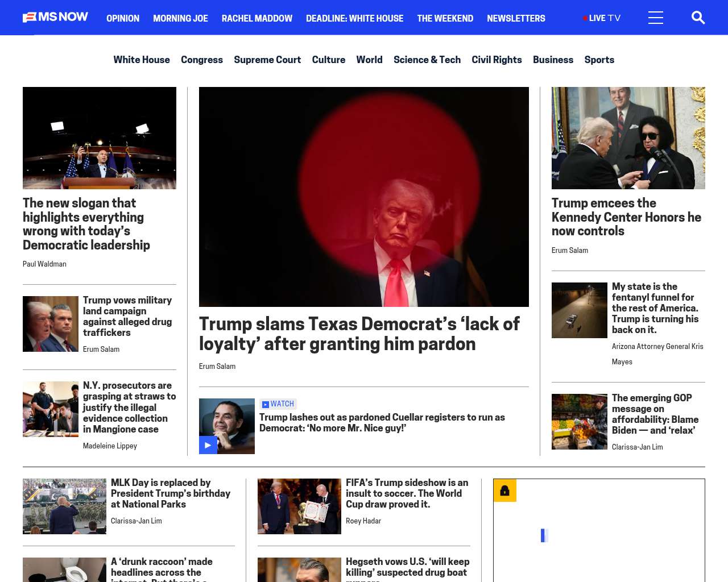The height and width of the screenshot is (582, 728).
Task: View author Madeleine Lippey's page
Action: pyautogui.click(x=110, y=446)
